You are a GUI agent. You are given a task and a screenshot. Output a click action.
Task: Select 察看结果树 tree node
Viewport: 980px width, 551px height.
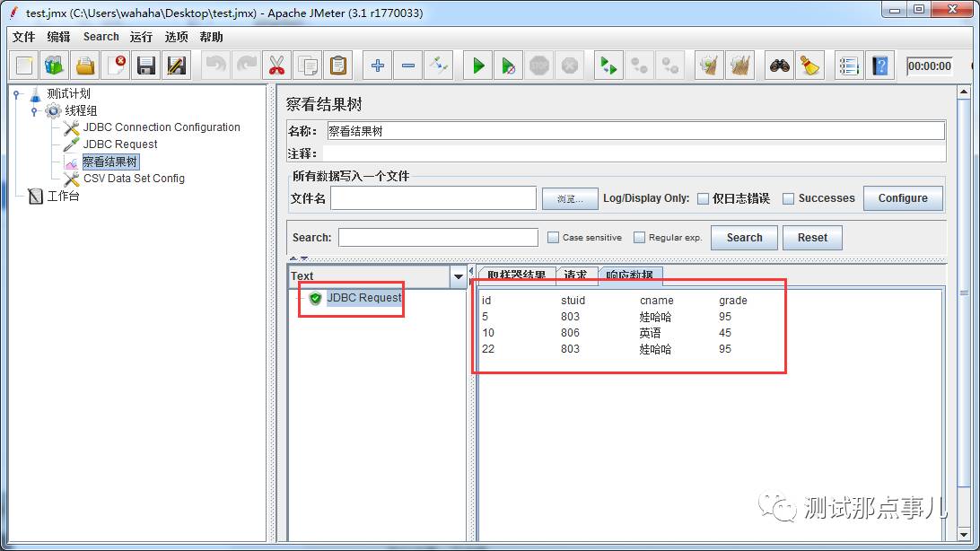(x=110, y=162)
